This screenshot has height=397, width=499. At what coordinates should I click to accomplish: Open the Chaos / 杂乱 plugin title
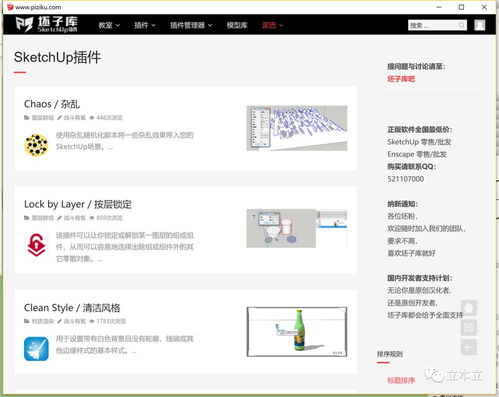pyautogui.click(x=52, y=104)
